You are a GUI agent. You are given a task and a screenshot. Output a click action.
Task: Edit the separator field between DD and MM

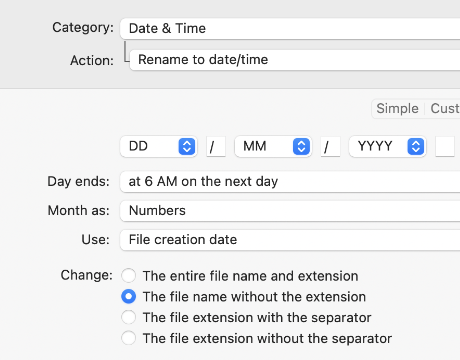click(216, 147)
